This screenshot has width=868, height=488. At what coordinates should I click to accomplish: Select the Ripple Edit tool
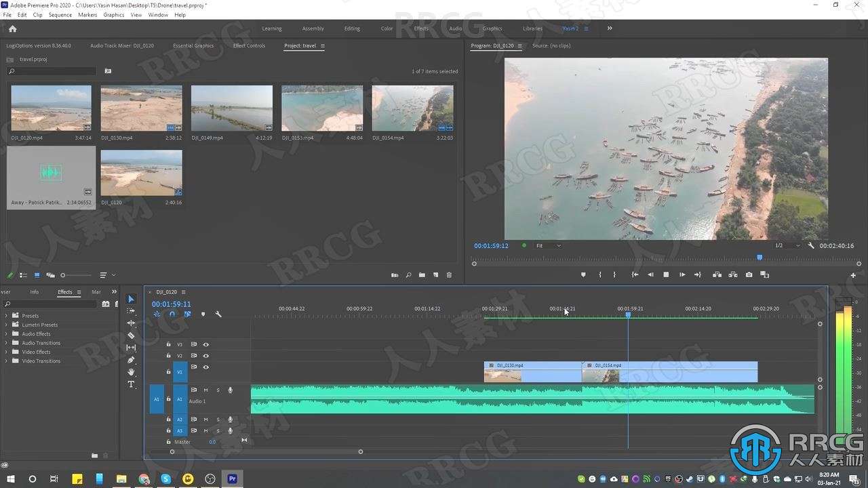pyautogui.click(x=131, y=323)
